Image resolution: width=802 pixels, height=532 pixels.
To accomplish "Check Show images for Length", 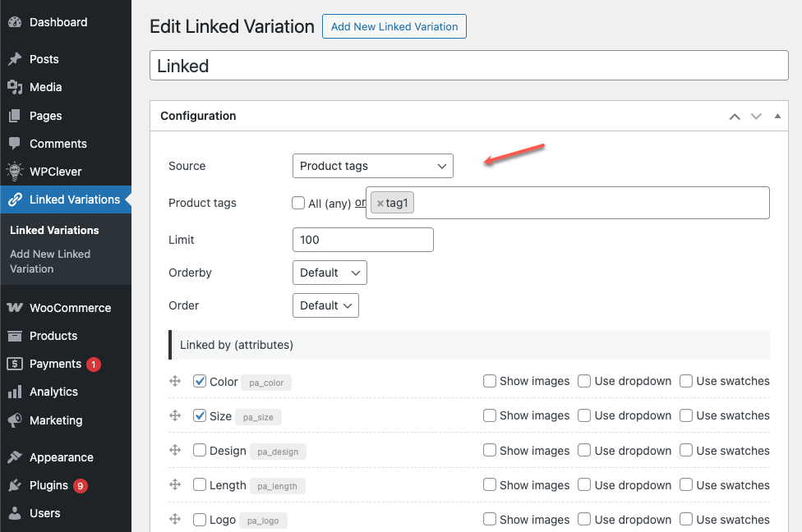I will click(x=490, y=484).
